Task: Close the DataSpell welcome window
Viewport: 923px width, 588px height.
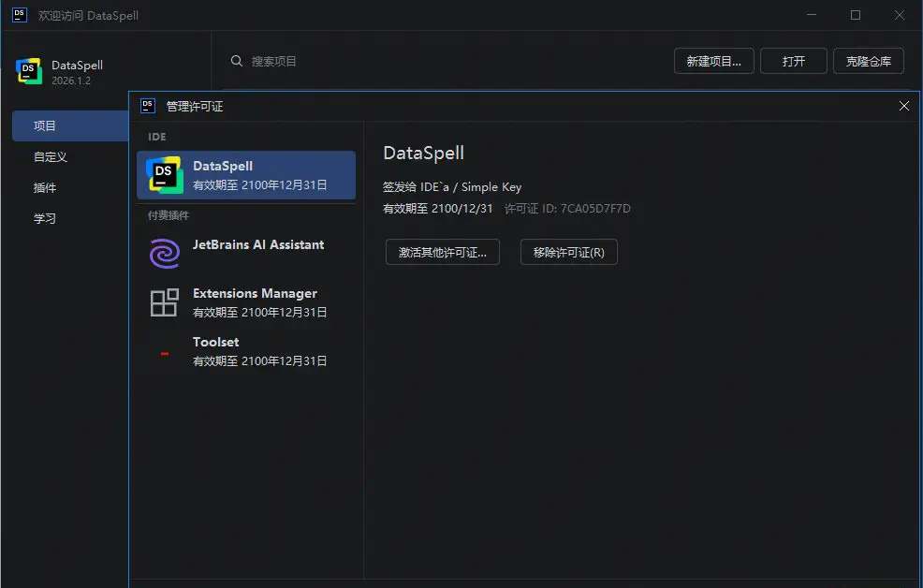Action: (x=900, y=15)
